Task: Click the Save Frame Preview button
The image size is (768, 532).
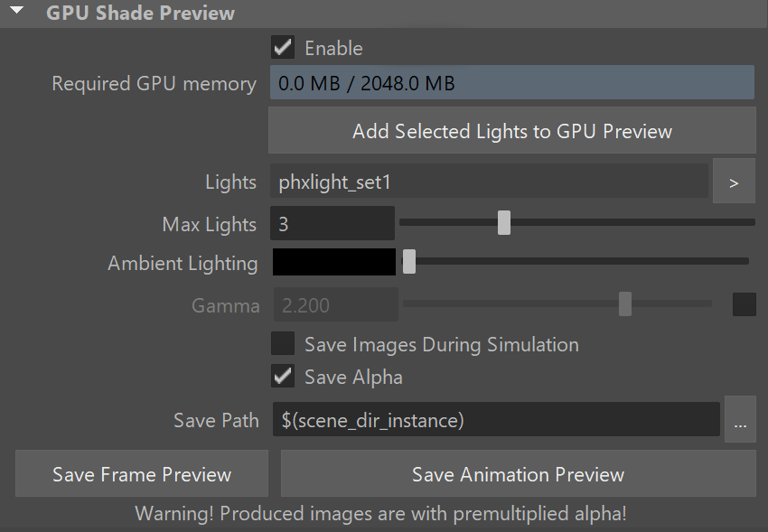Action: [142, 474]
